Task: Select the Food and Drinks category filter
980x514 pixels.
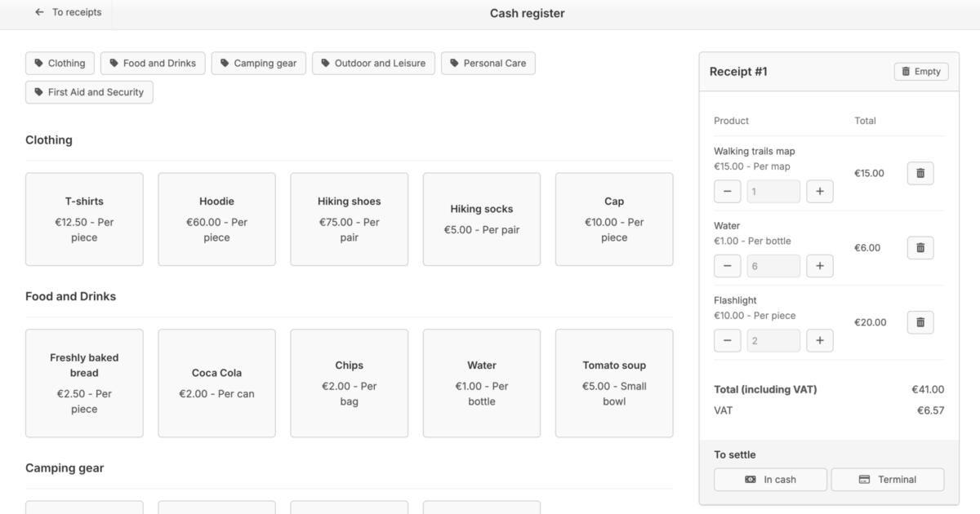Action: tap(153, 63)
